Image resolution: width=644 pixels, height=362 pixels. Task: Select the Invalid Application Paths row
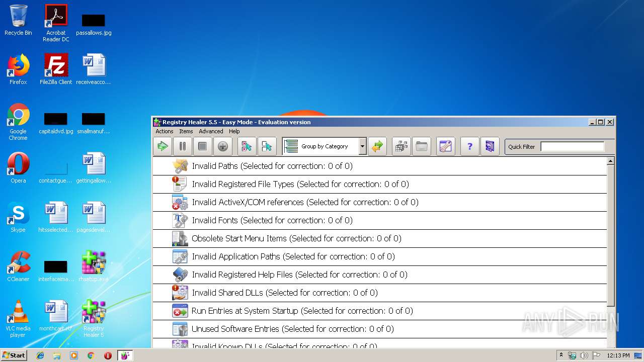[380, 256]
